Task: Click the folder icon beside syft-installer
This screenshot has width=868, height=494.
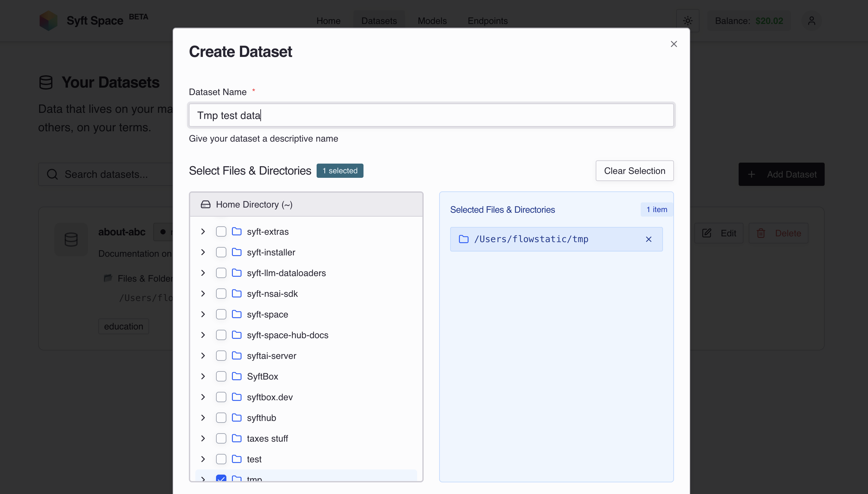Action: (236, 252)
